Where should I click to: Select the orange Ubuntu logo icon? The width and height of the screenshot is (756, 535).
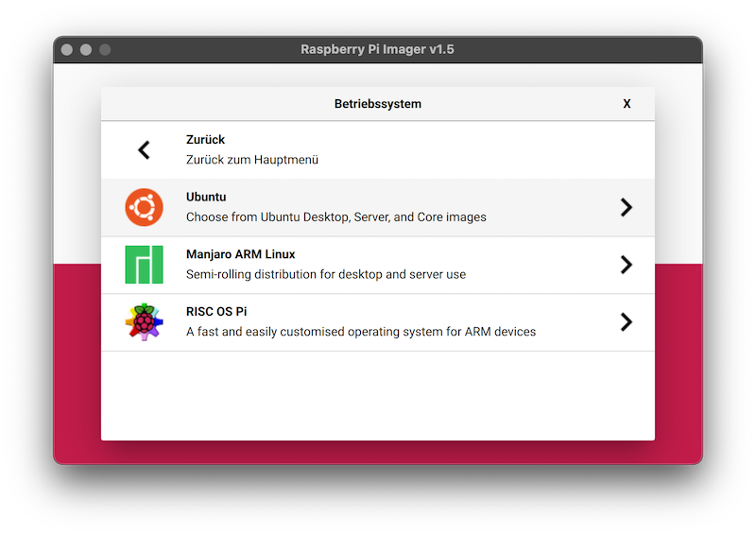[x=145, y=207]
